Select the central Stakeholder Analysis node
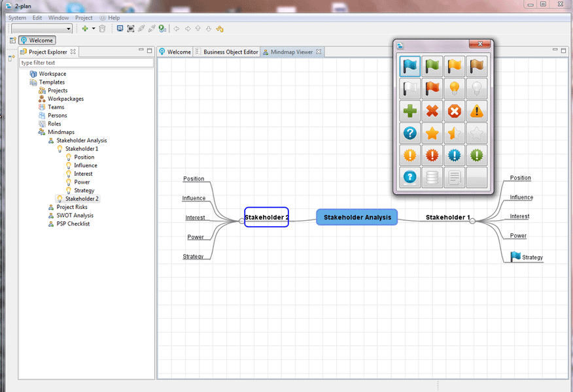 pos(357,218)
